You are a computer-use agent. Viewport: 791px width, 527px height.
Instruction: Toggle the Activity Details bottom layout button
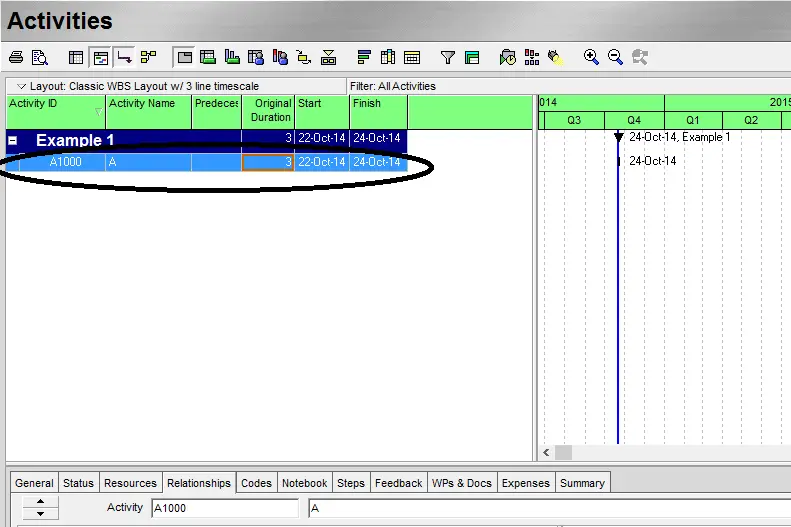click(x=185, y=57)
